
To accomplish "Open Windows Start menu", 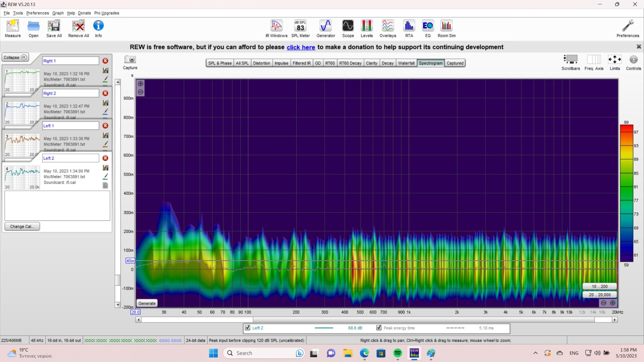I will (x=213, y=353).
